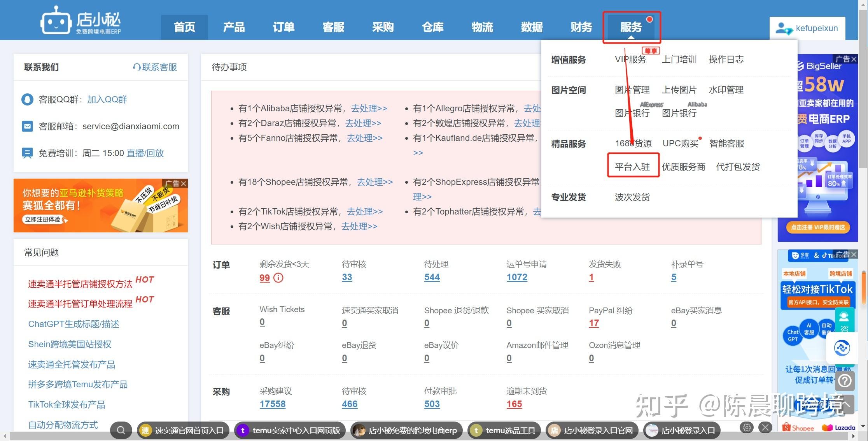Open the 仓库 navigation menu
Image resolution: width=868 pixels, height=441 pixels.
[432, 27]
